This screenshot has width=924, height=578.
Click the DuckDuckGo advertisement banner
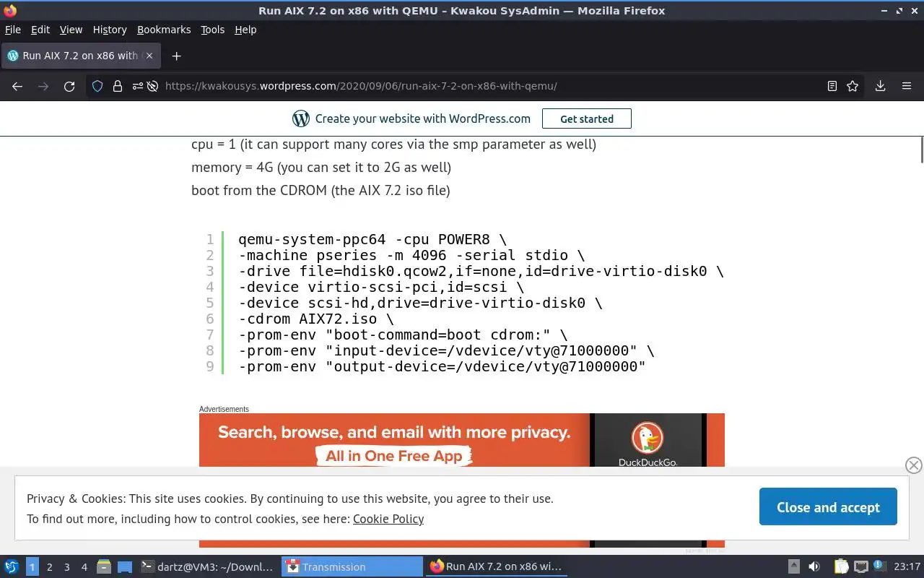tap(462, 439)
